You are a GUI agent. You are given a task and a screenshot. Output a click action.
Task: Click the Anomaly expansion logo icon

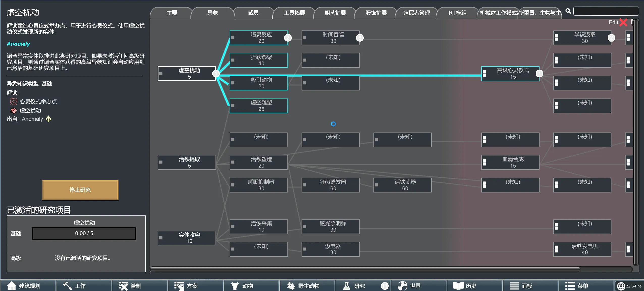tap(48, 119)
